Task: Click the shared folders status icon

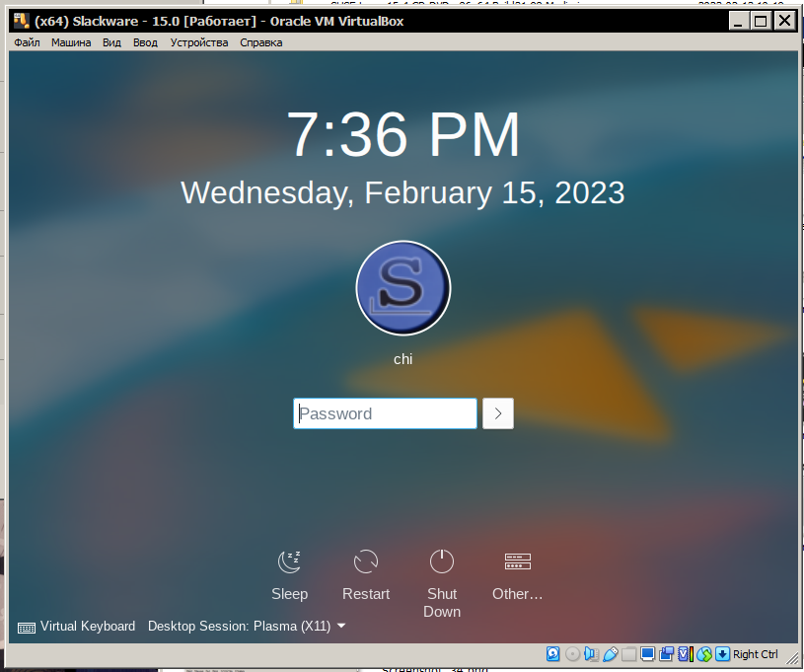Action: (628, 654)
